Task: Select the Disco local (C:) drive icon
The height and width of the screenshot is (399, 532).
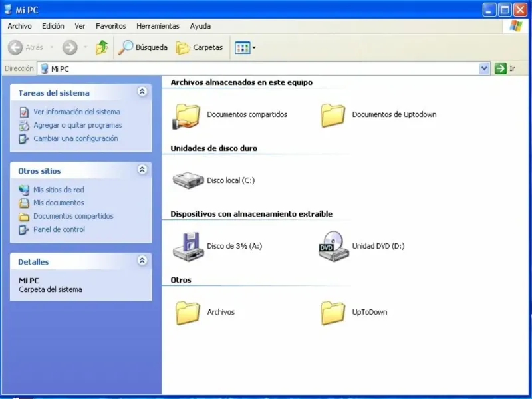Action: [188, 180]
